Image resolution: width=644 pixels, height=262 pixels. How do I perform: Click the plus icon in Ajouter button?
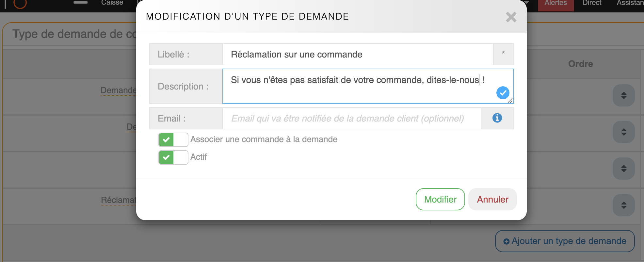pos(506,241)
